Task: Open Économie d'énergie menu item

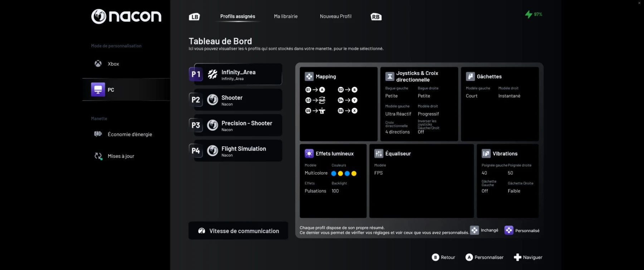Action: pos(126,134)
